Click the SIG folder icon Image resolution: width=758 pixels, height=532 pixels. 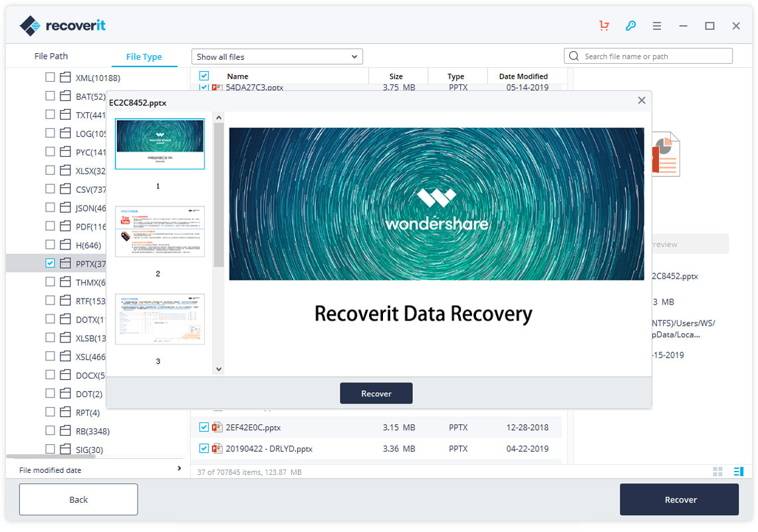click(65, 450)
